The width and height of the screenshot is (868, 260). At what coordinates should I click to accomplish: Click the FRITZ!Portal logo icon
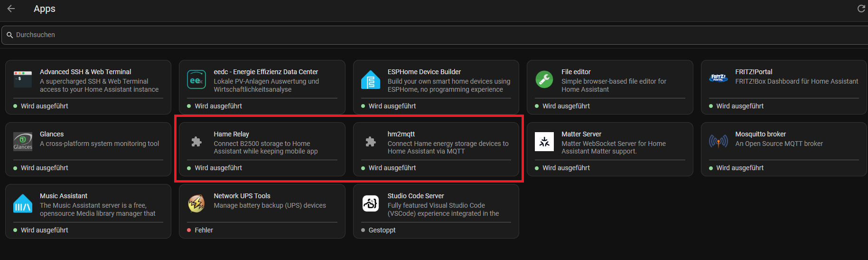[x=718, y=78]
